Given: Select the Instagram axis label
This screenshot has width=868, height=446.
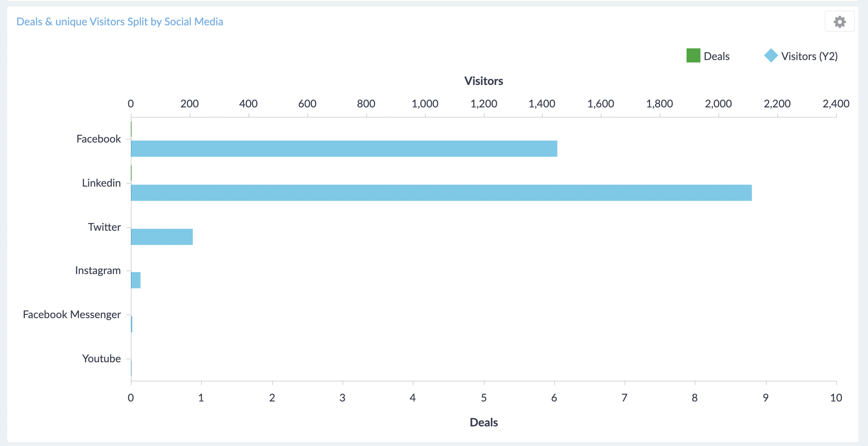Looking at the screenshot, I should [98, 270].
